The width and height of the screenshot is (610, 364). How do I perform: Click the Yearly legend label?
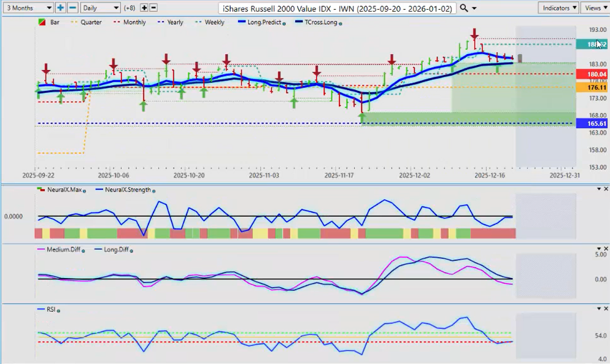(x=175, y=23)
